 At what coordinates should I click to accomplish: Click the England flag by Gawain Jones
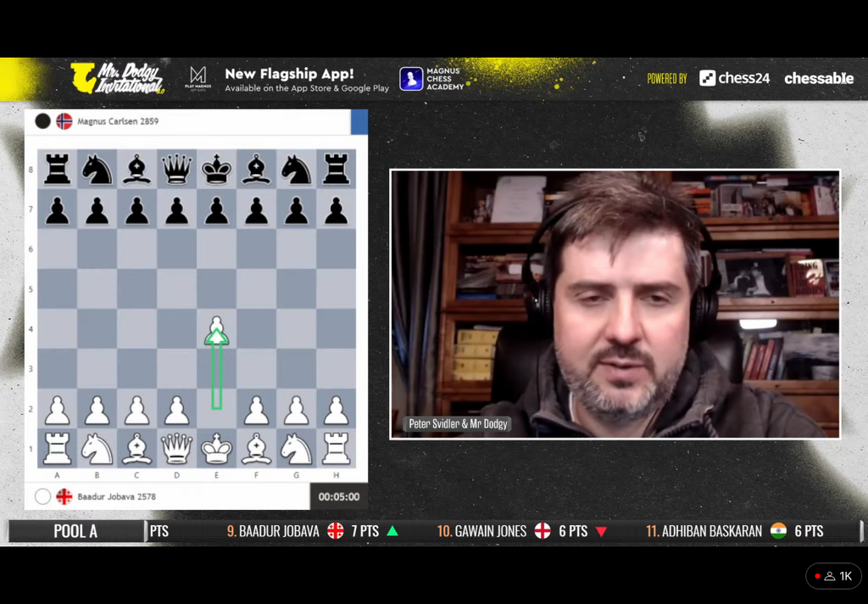[x=542, y=531]
